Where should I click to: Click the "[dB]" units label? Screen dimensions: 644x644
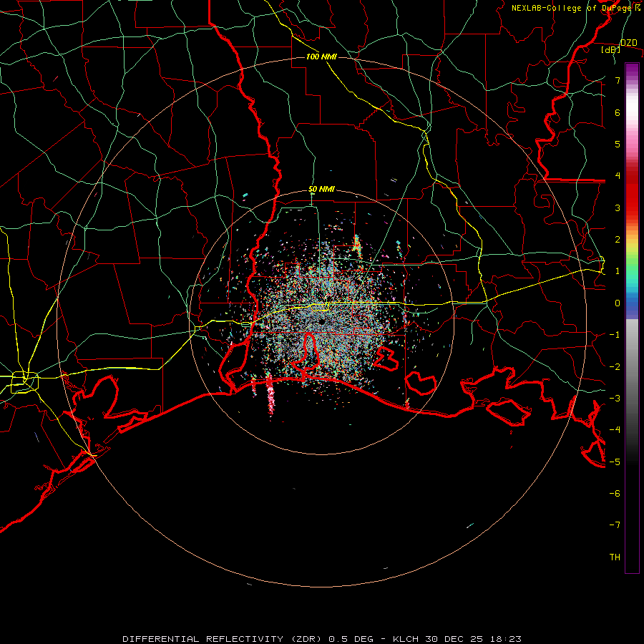point(610,50)
